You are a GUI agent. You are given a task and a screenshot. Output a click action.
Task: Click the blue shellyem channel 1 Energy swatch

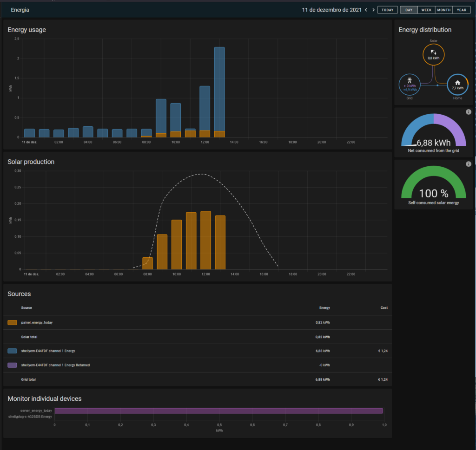tap(13, 351)
